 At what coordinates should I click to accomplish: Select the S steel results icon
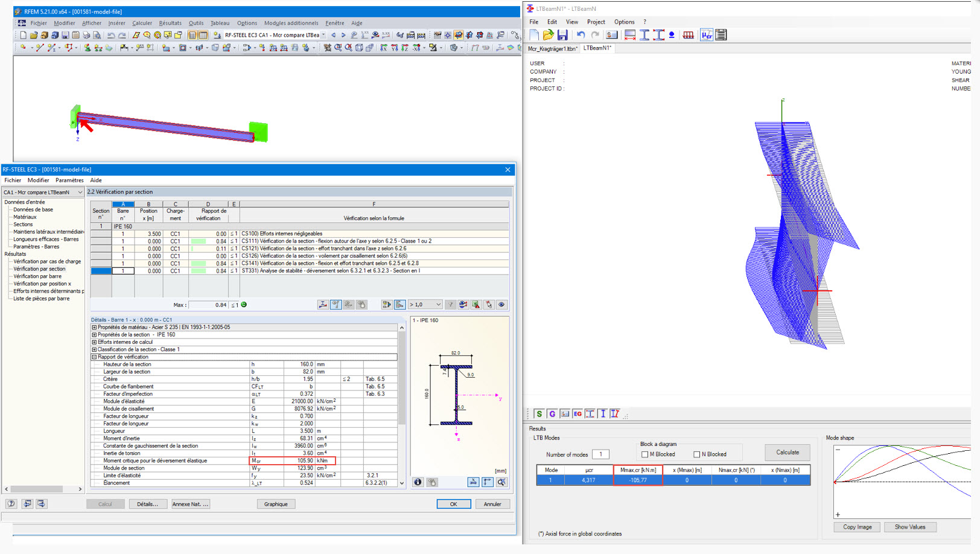pos(539,414)
